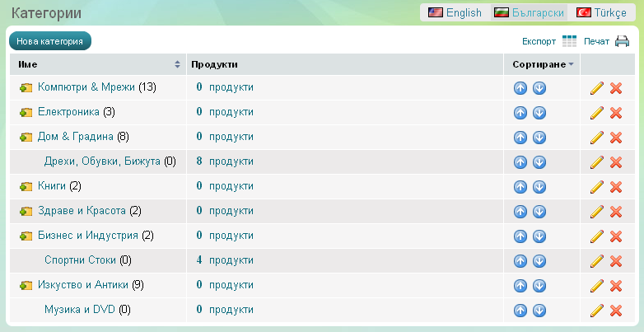Expand the Изкуство и Антики folder
The height and width of the screenshot is (332, 644).
pos(26,286)
